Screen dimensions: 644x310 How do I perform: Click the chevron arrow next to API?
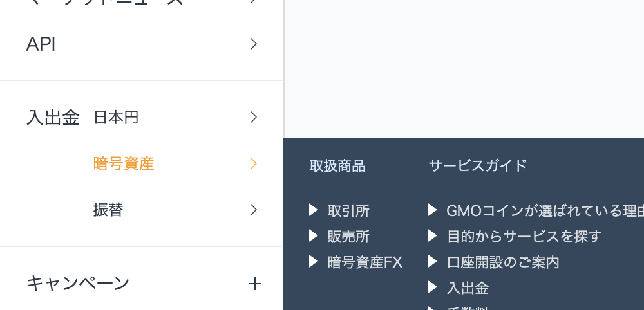pyautogui.click(x=254, y=44)
